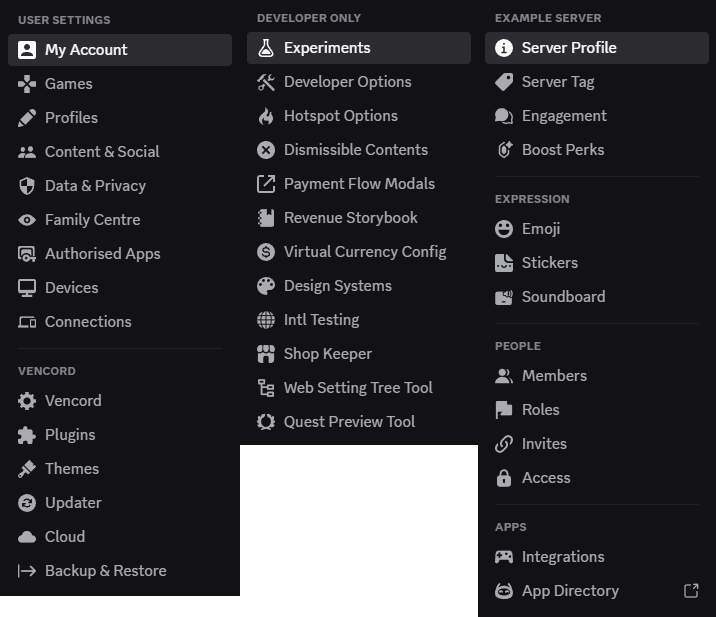Click the Soundboard icon
The image size is (716, 617).
coord(504,297)
